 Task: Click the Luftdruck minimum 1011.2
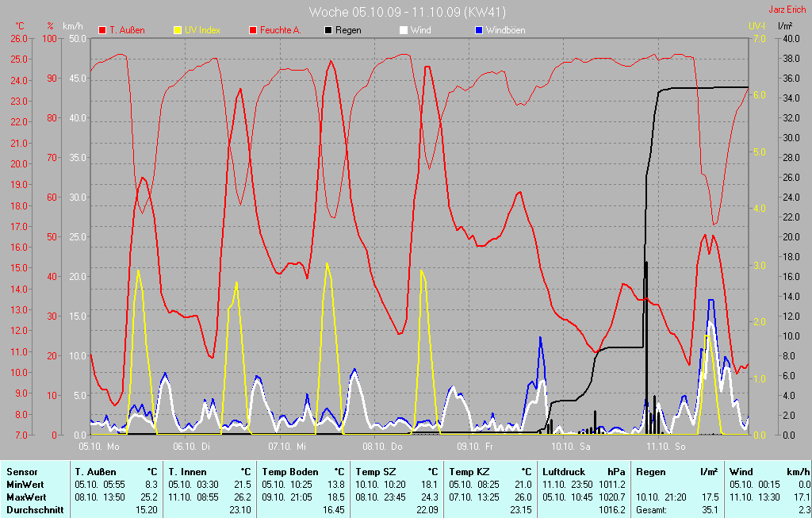[x=611, y=485]
